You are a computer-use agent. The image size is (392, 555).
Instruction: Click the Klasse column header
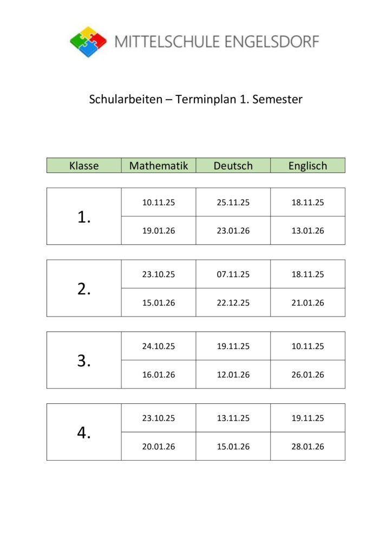(x=84, y=166)
